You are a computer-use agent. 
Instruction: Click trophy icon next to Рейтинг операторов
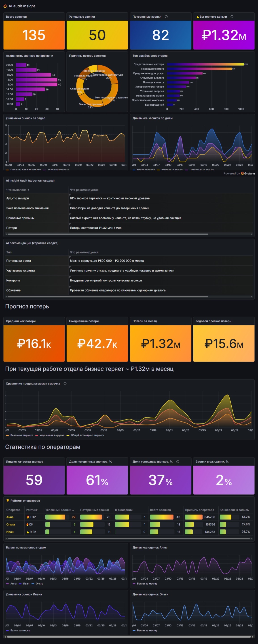click(x=8, y=500)
